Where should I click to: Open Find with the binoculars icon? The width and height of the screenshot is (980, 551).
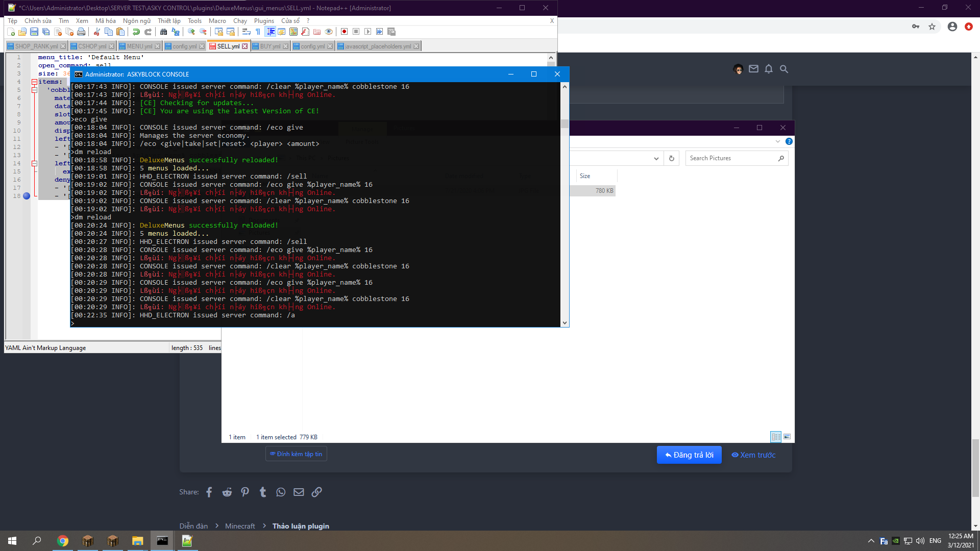[x=163, y=32]
